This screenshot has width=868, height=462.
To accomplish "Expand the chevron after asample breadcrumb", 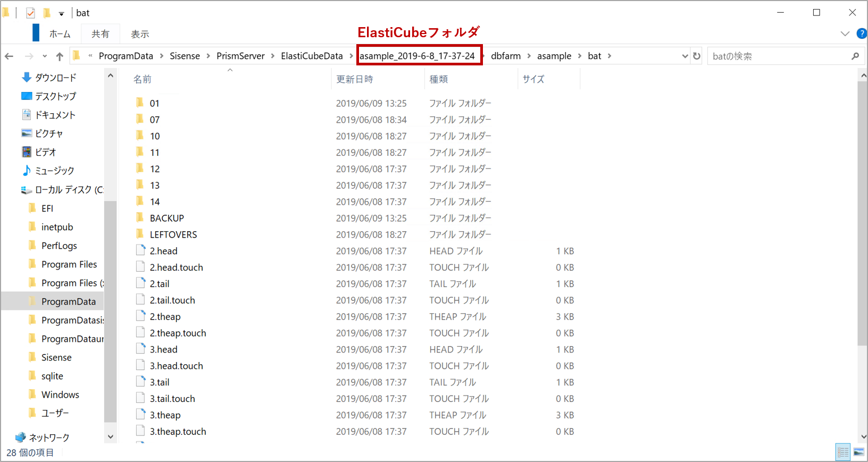I will (579, 56).
